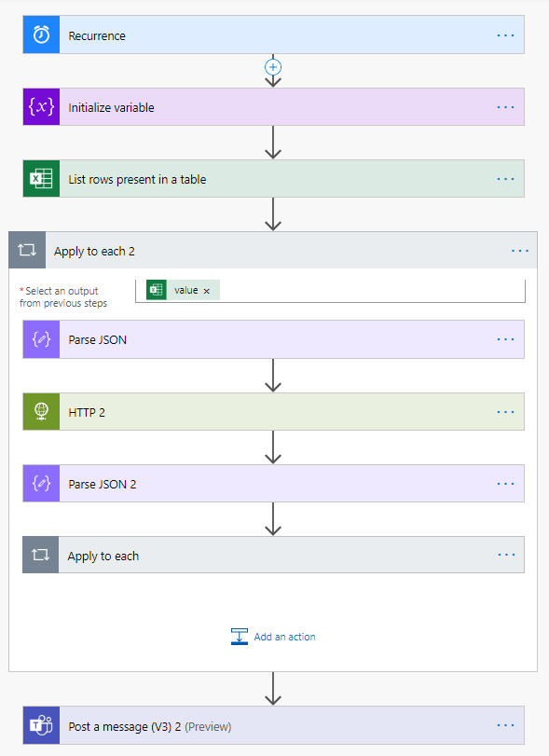
Task: Click the Apply to each 2 loop icon
Action: [x=27, y=250]
